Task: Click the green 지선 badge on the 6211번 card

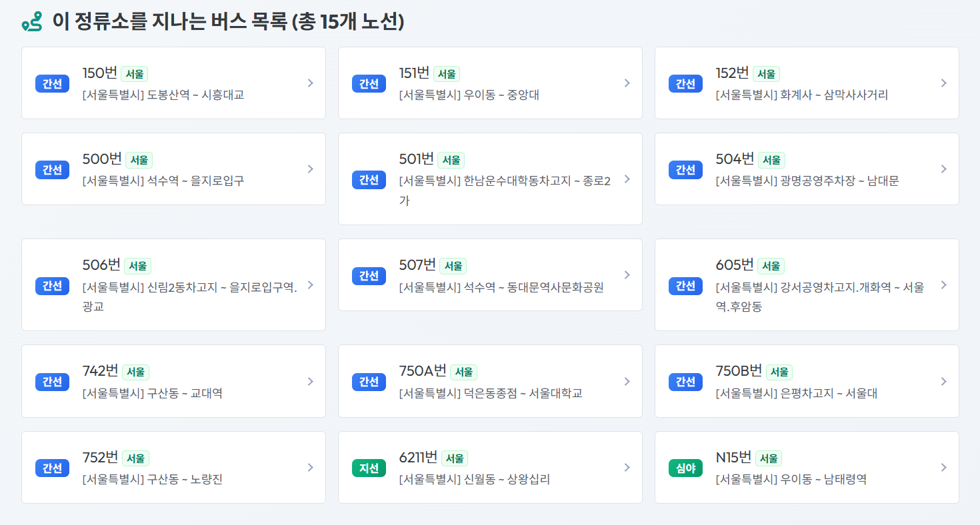Action: coord(369,468)
